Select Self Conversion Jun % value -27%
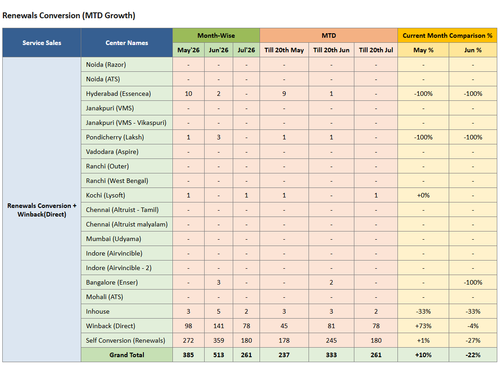 click(473, 340)
